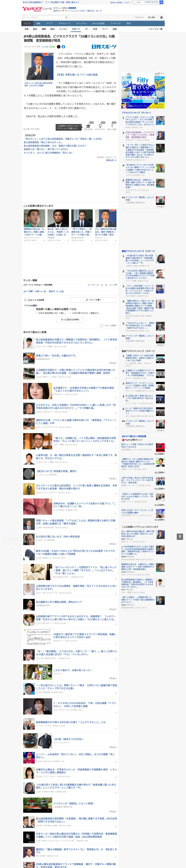Screen dimensions: 186x868
Task: Click the 記事に関する報告 report link
Action: click(x=32, y=129)
